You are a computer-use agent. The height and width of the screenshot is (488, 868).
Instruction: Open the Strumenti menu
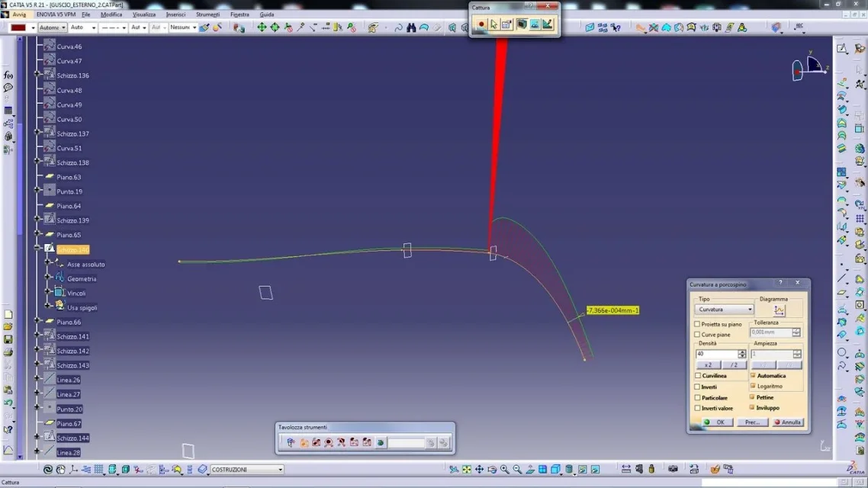click(207, 14)
